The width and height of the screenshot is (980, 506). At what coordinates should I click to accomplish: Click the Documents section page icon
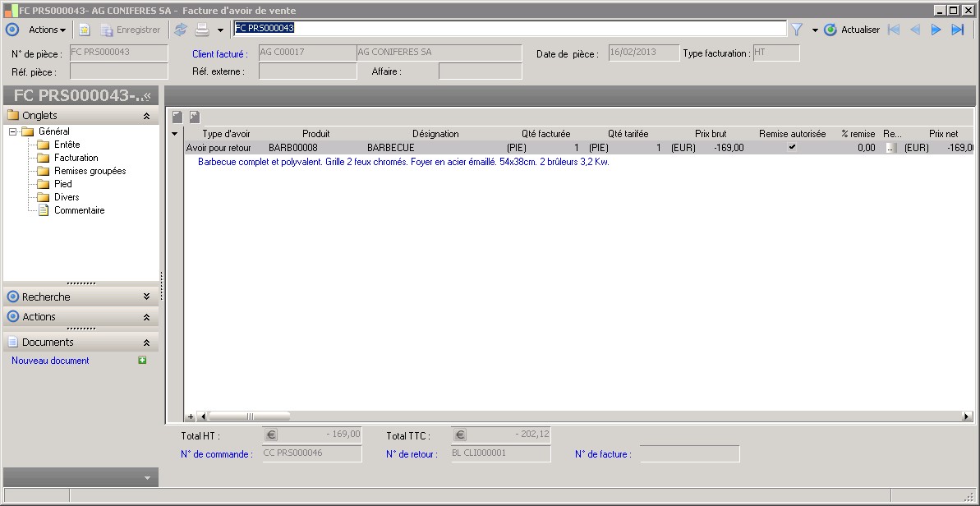click(x=12, y=343)
